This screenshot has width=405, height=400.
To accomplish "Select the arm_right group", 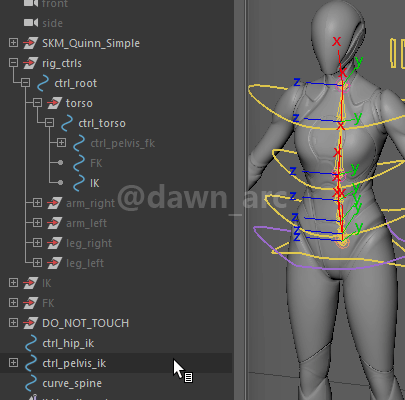I will 90,203.
